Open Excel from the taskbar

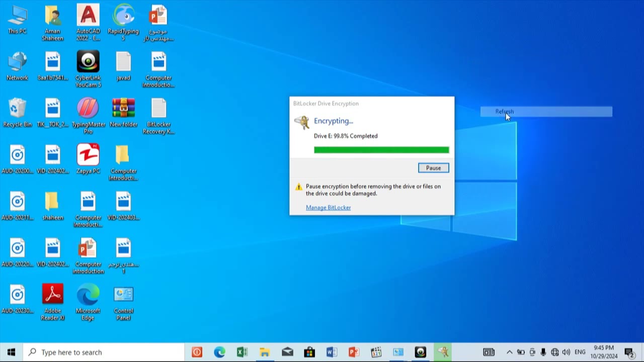(x=242, y=352)
